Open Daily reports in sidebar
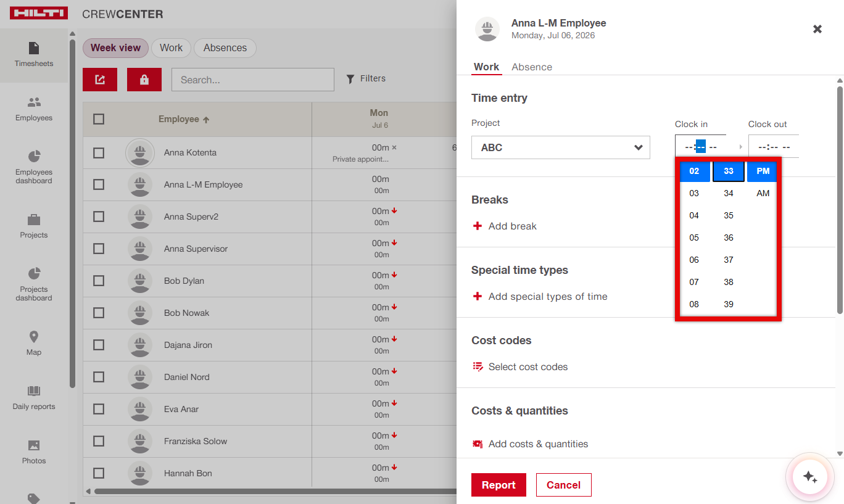This screenshot has height=504, width=844. (x=34, y=398)
